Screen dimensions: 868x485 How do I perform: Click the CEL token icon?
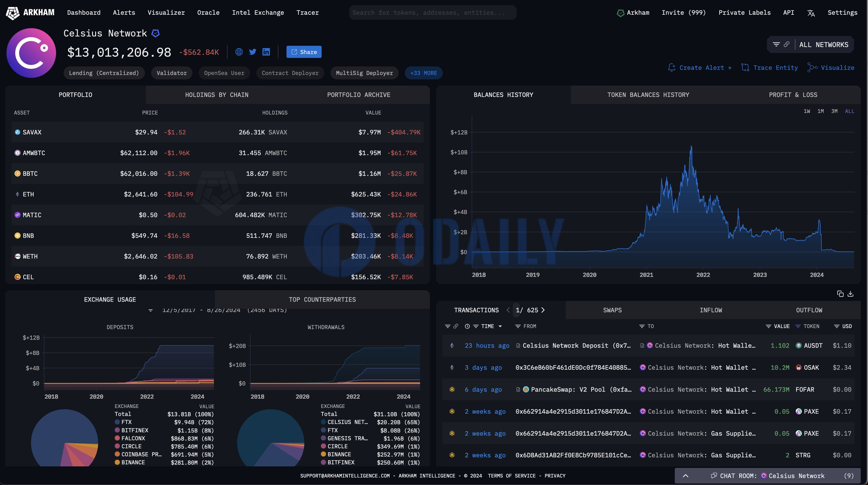pos(18,277)
